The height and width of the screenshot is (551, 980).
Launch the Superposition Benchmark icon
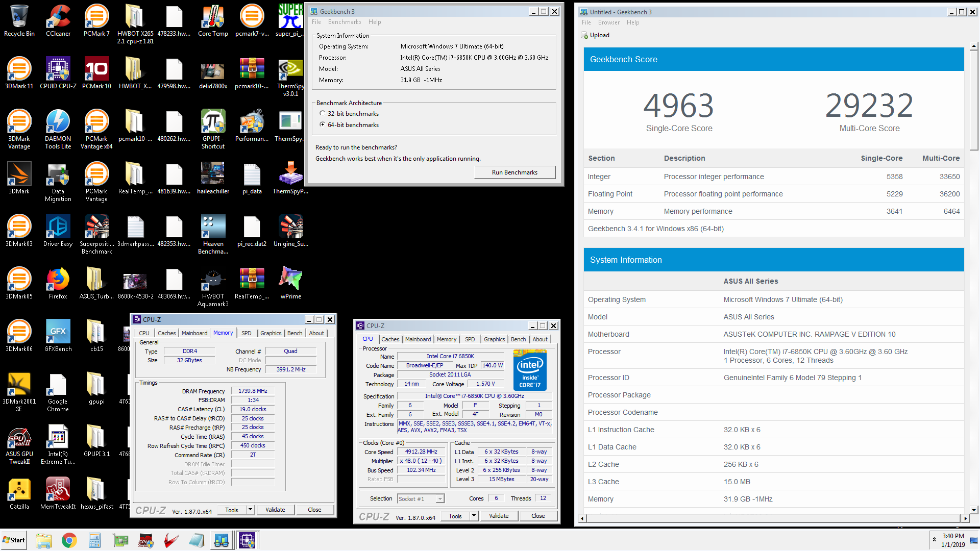point(96,234)
